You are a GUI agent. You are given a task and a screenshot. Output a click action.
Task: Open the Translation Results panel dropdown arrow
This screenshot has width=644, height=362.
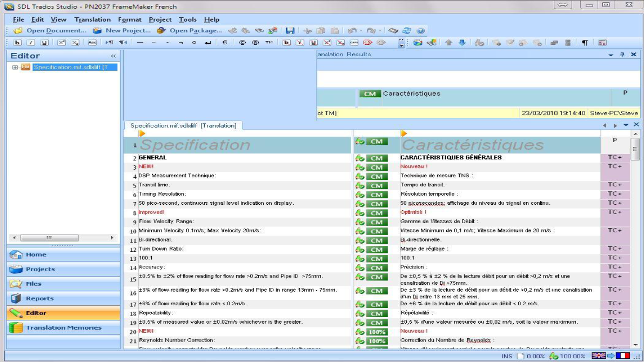(x=611, y=55)
